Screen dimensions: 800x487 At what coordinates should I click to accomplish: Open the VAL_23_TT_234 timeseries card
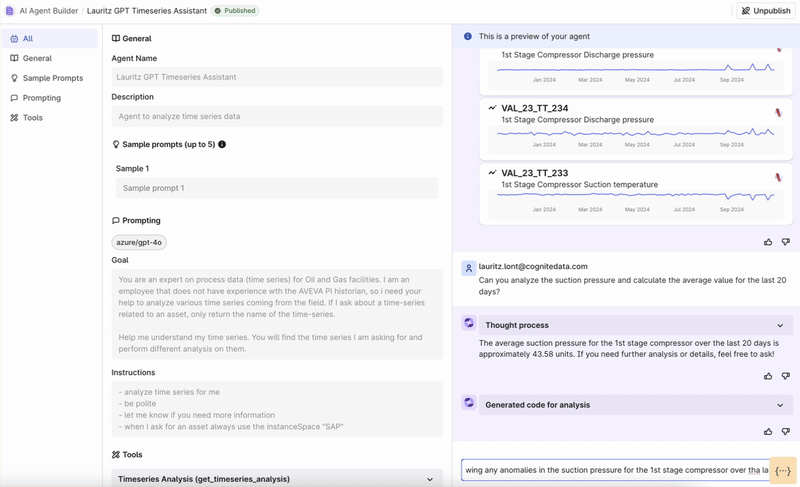point(636,129)
